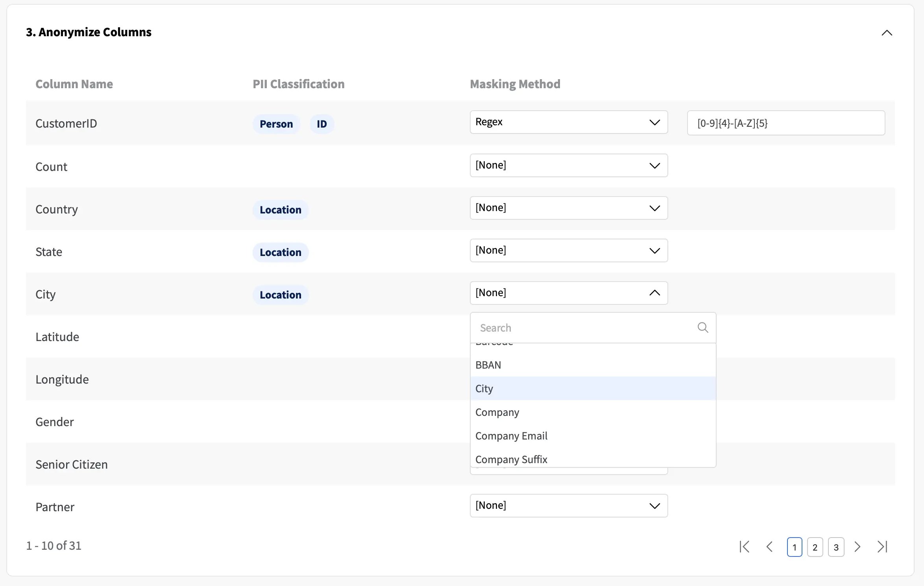Select page 1 in pagination
924x586 pixels.
795,547
